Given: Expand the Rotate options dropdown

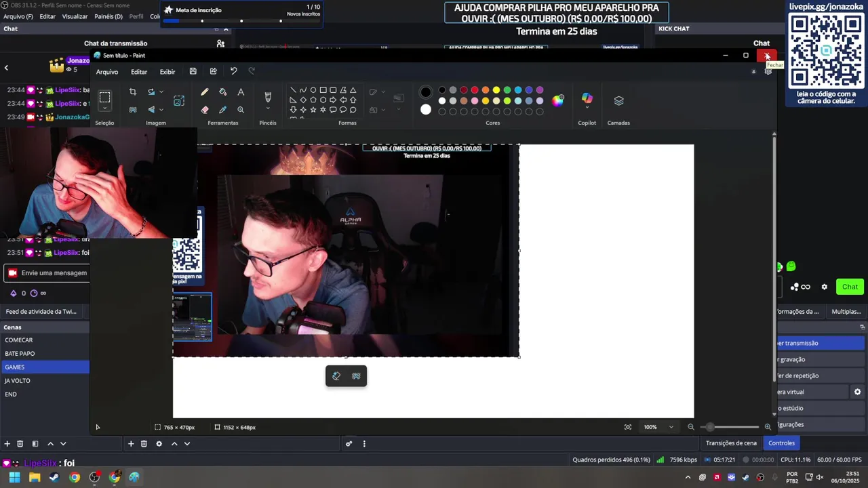Looking at the screenshot, I should click(161, 92).
